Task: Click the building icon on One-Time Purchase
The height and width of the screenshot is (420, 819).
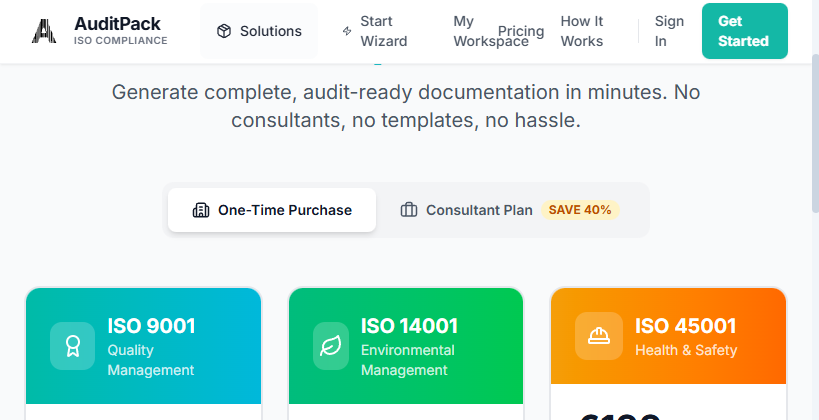Action: [x=201, y=210]
